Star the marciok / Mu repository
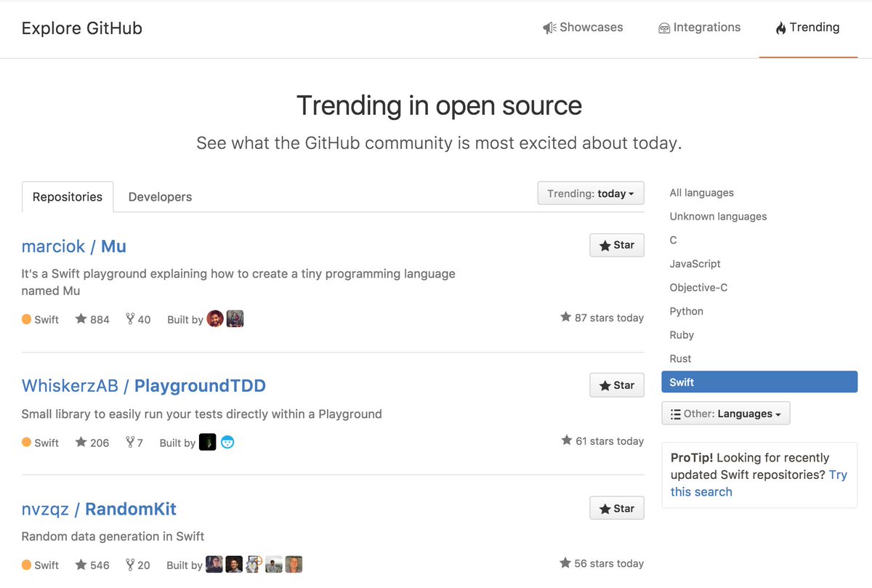This screenshot has height=588, width=872. (x=617, y=246)
